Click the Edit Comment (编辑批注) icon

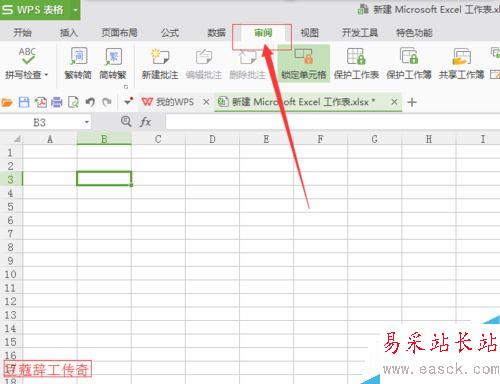click(204, 57)
